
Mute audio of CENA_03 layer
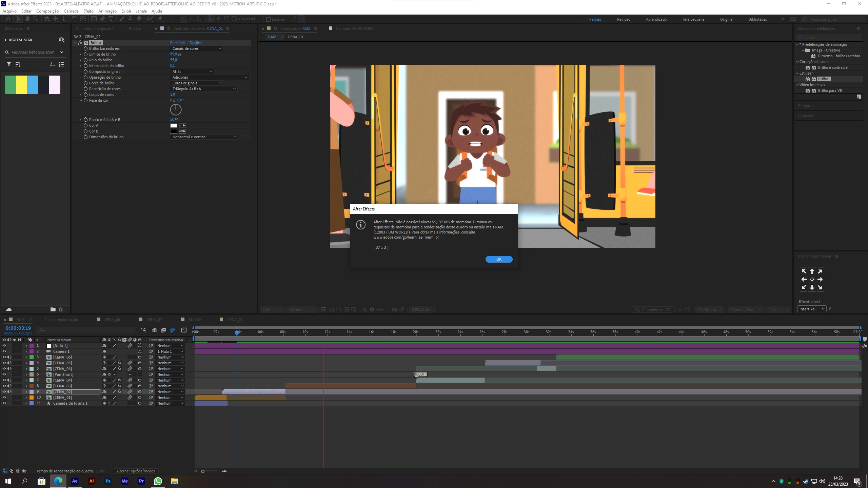click(x=9, y=386)
